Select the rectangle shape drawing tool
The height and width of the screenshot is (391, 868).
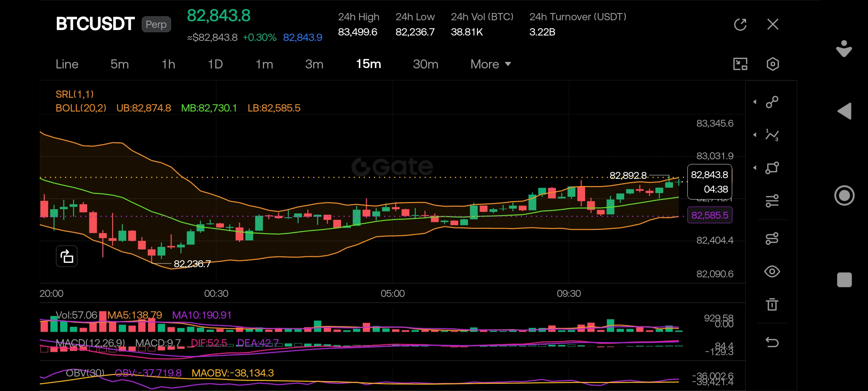(772, 168)
